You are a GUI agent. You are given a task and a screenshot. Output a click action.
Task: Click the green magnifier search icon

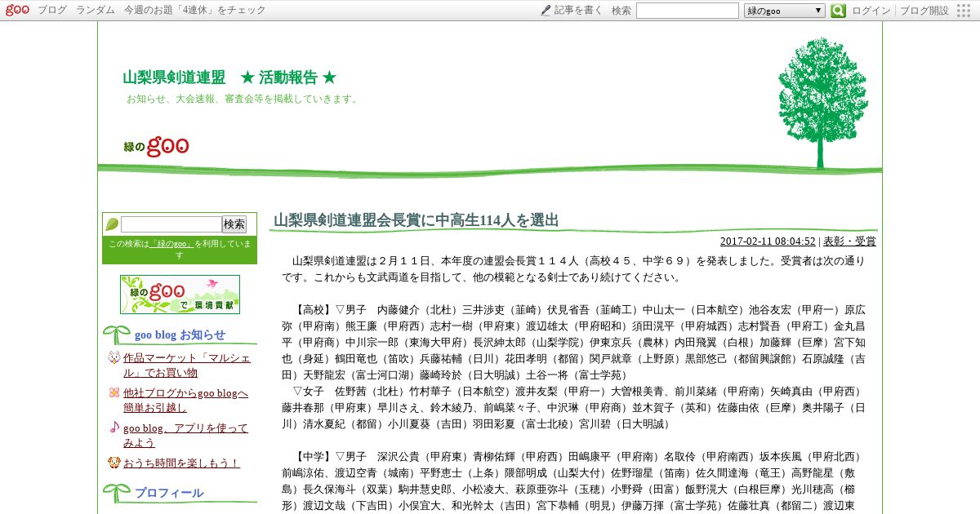pos(838,11)
